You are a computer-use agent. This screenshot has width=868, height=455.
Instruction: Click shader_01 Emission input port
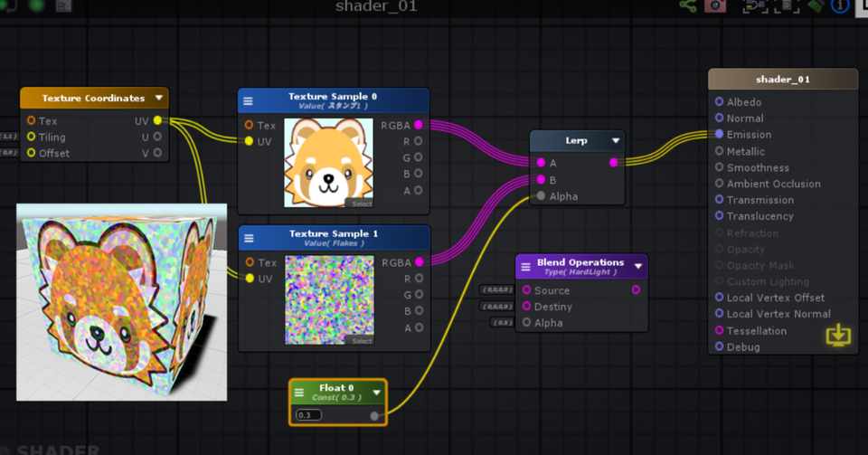(719, 134)
